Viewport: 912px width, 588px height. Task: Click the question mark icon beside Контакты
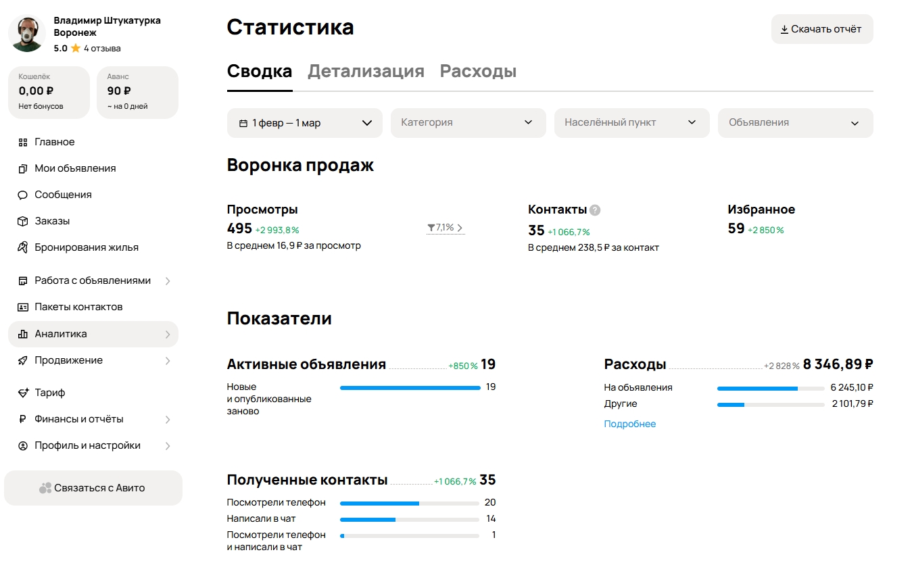(595, 210)
